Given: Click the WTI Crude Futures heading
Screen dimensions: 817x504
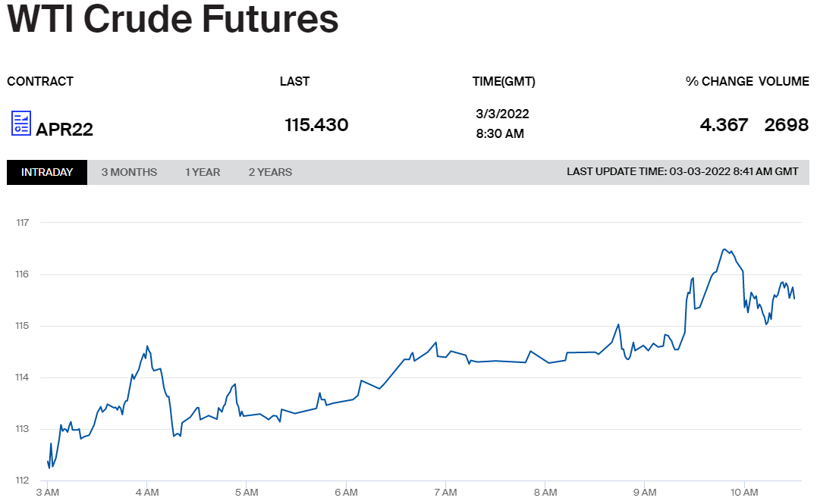Looking at the screenshot, I should point(173,20).
